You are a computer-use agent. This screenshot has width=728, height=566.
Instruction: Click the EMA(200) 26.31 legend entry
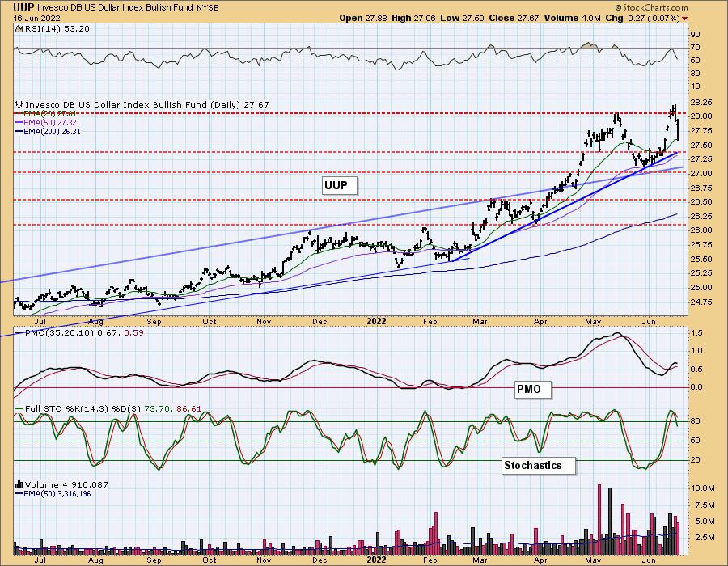[48, 131]
